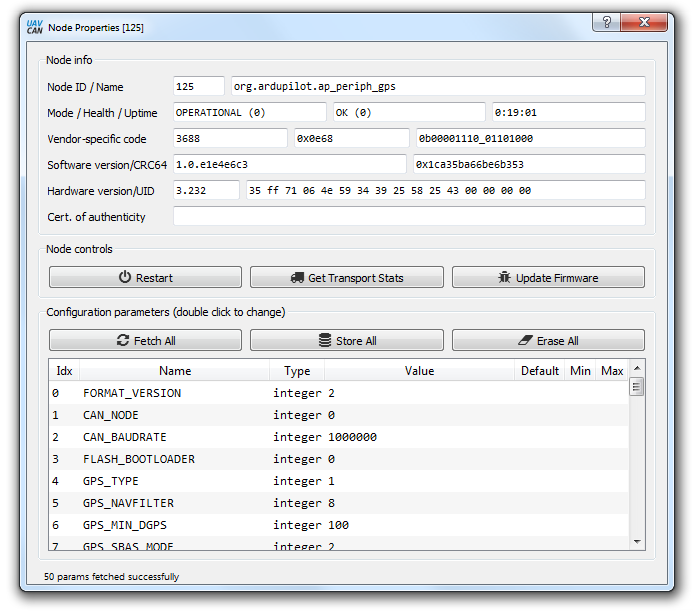Select the GPS_TYPE parameter row
The width and height of the screenshot is (696, 611).
coord(110,481)
